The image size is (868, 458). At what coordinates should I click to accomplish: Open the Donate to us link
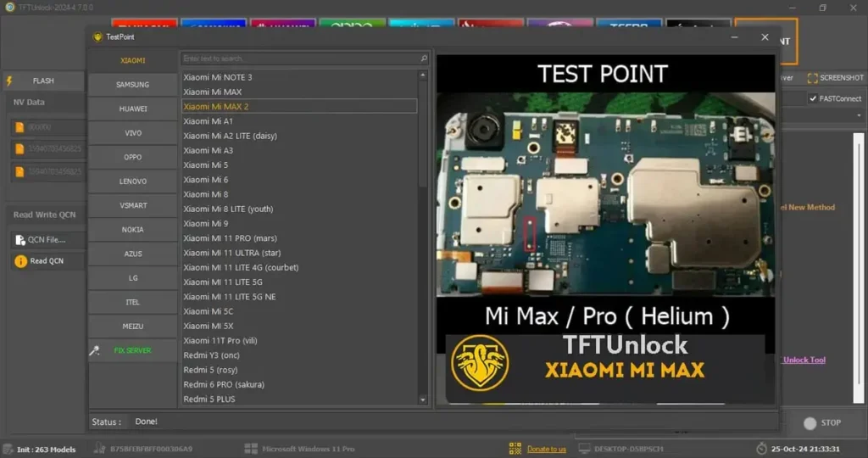[547, 450]
